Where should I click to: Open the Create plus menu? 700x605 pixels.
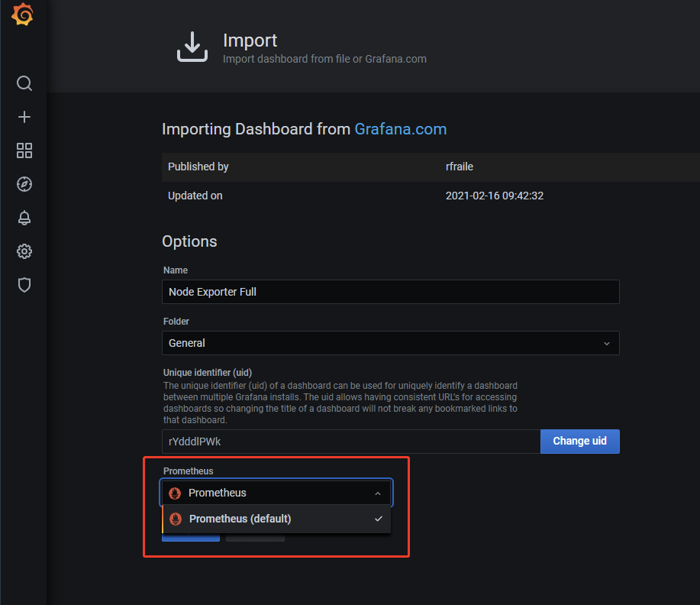(24, 117)
